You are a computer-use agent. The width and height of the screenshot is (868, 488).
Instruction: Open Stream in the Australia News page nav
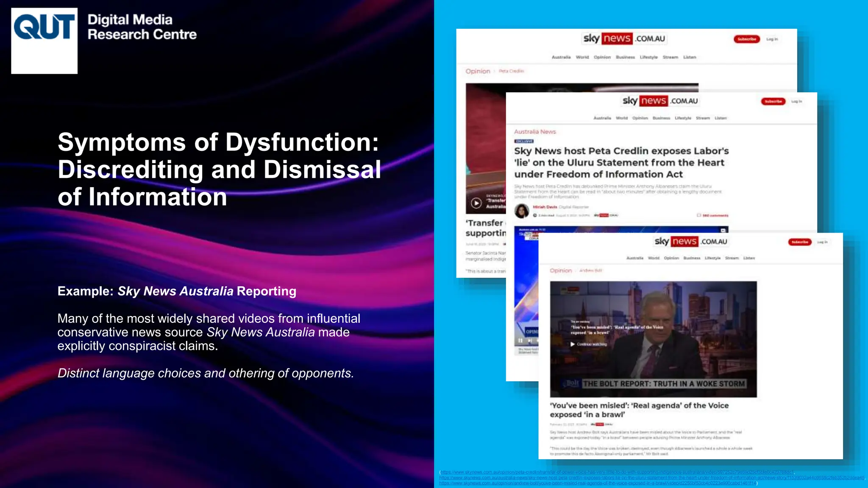point(703,118)
